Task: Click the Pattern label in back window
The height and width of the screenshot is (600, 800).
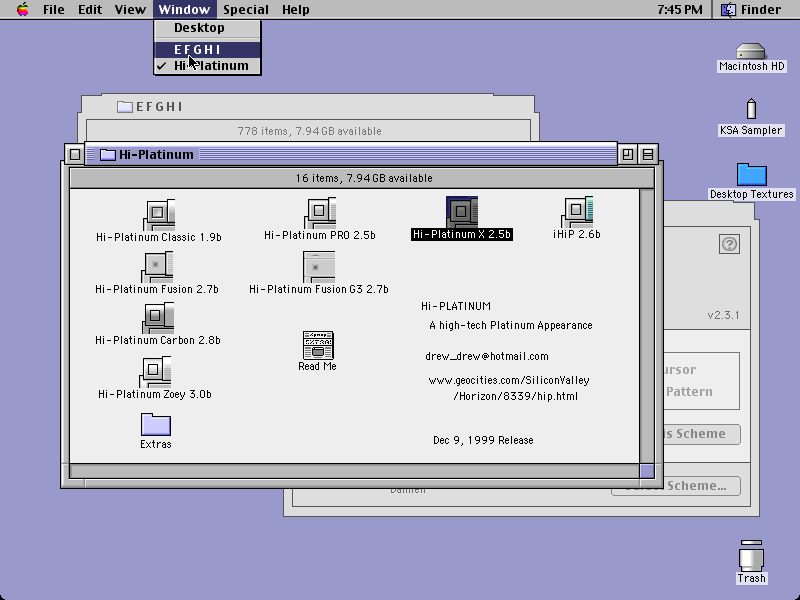Action: pos(689,392)
